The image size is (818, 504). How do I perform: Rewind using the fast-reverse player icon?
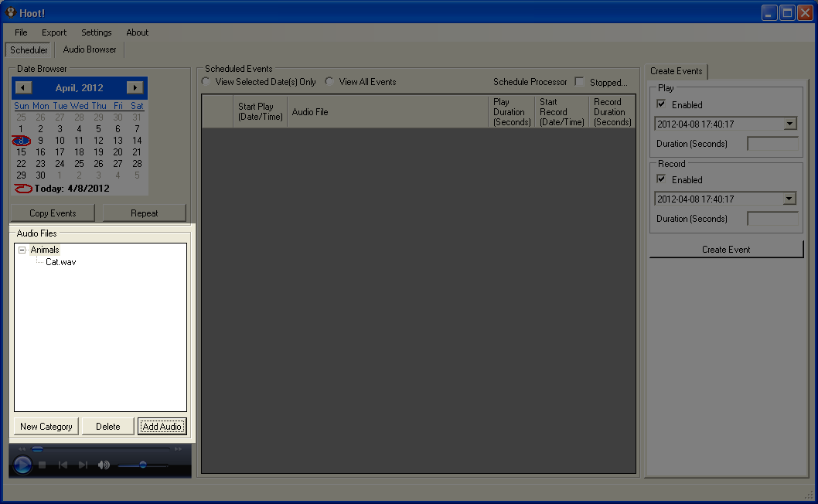22,448
